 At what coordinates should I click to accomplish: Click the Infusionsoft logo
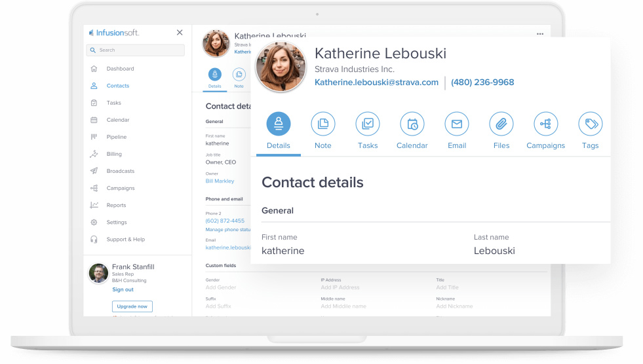(x=114, y=33)
